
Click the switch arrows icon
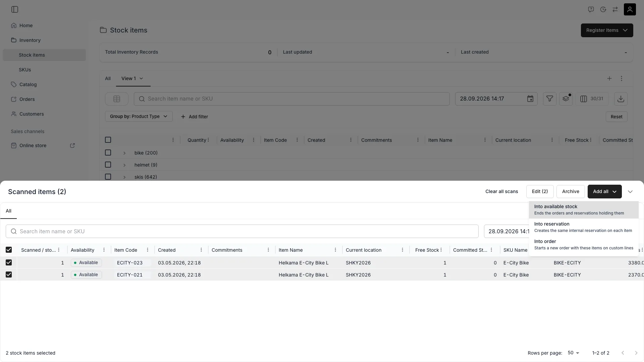tap(615, 9)
